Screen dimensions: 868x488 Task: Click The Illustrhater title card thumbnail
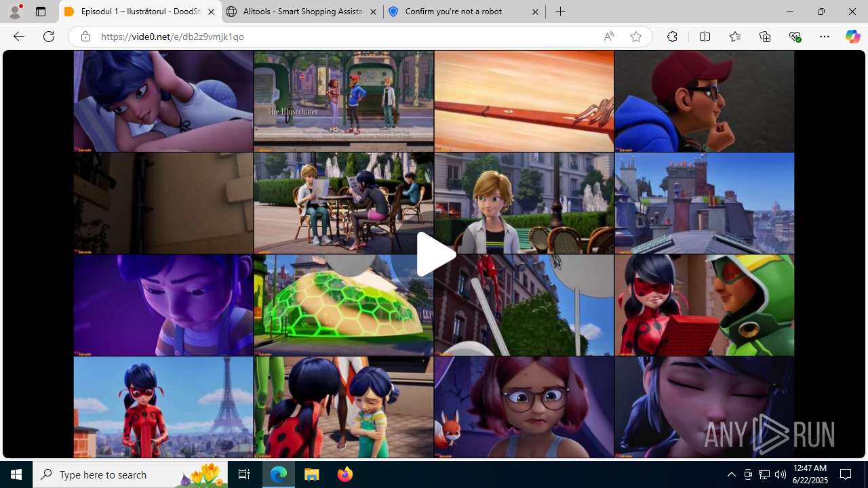click(x=344, y=101)
